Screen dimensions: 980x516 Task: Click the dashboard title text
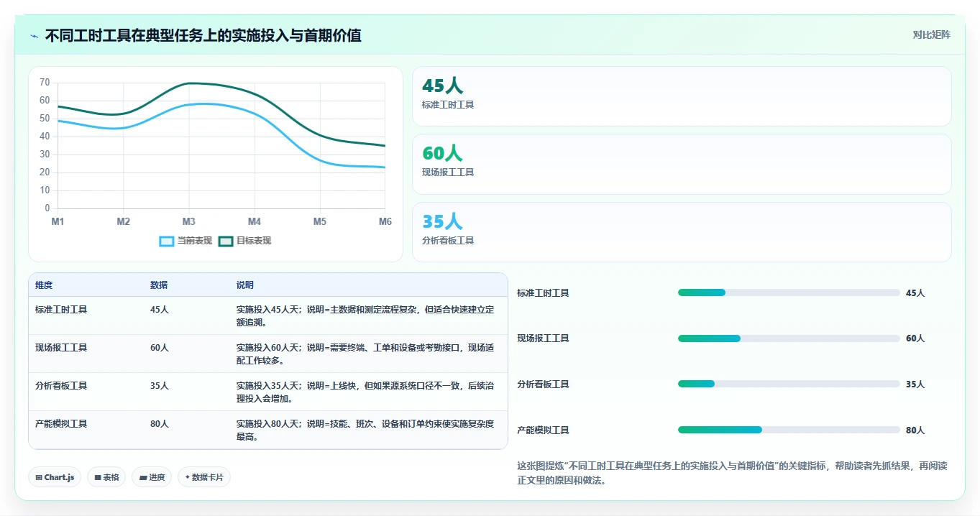(203, 35)
